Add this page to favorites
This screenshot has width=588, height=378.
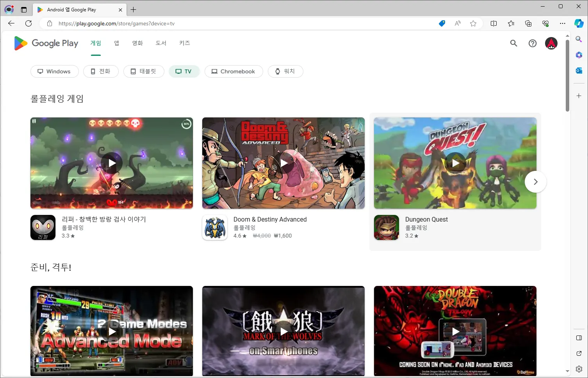pyautogui.click(x=473, y=23)
